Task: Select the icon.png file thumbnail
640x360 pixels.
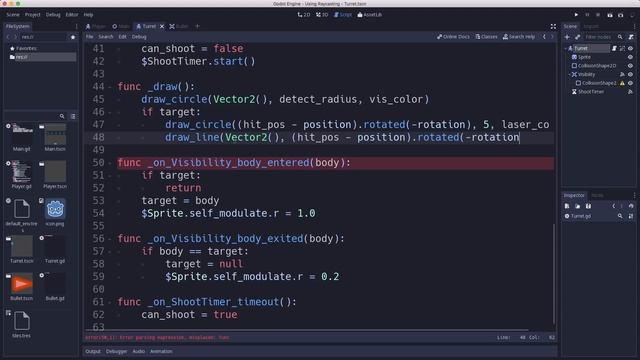Action: click(55, 212)
